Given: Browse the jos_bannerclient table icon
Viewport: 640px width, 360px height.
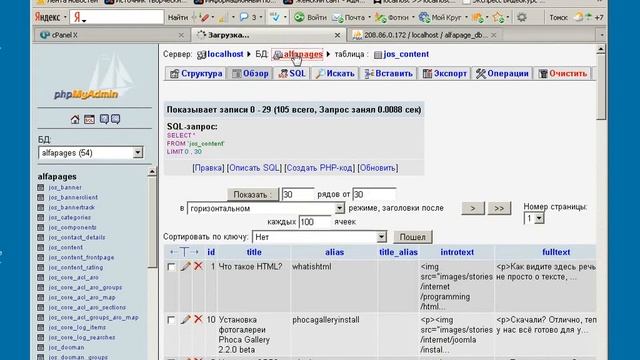Looking at the screenshot, I should coord(41,198).
